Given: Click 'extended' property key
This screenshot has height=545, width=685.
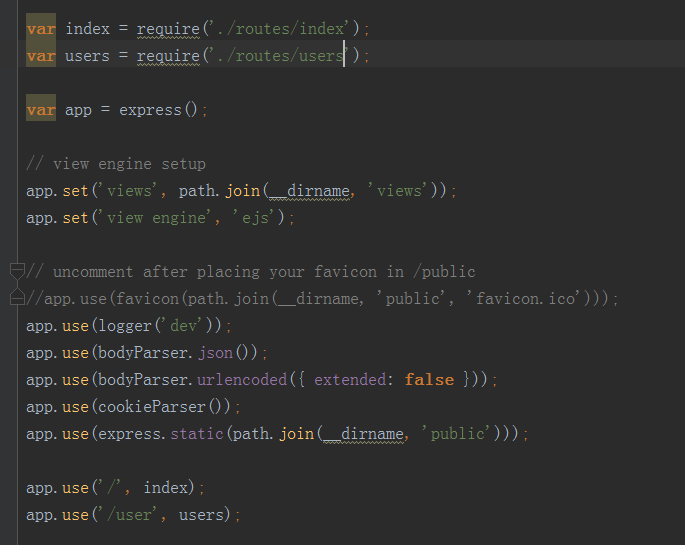Looking at the screenshot, I should tap(350, 379).
